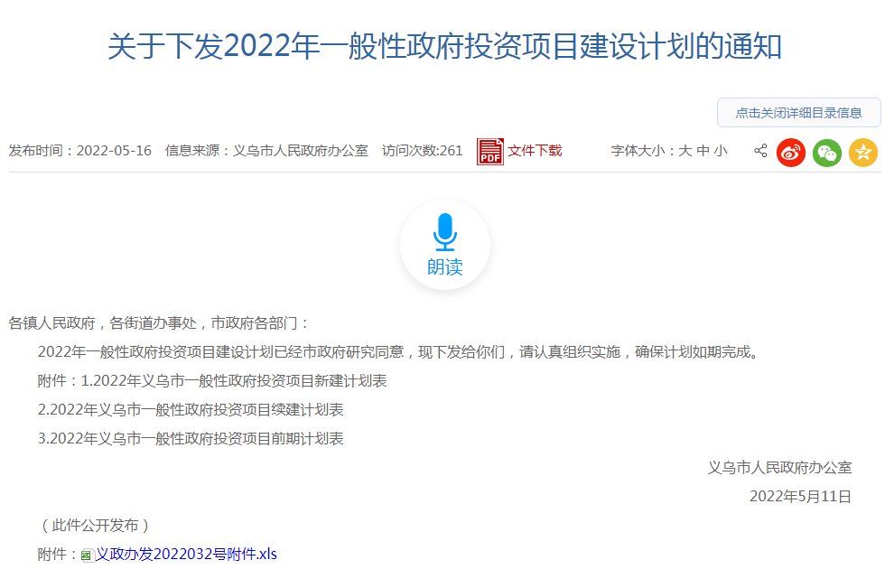Set font size to 大 (large)
Viewport: 885px width, 588px height.
click(685, 151)
